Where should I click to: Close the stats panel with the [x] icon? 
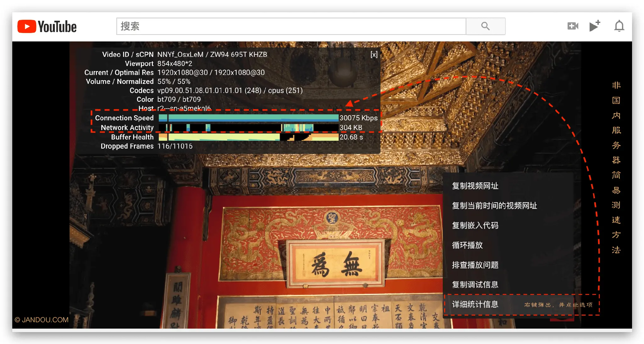(374, 54)
